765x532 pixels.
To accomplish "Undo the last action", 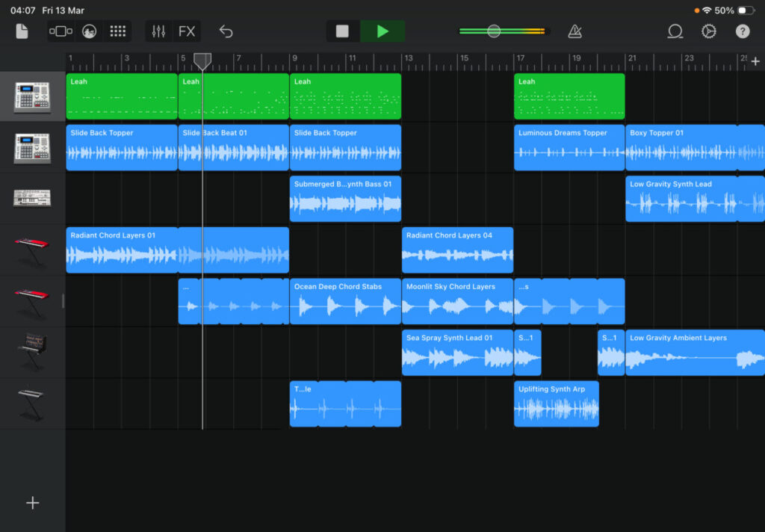I will click(x=226, y=31).
